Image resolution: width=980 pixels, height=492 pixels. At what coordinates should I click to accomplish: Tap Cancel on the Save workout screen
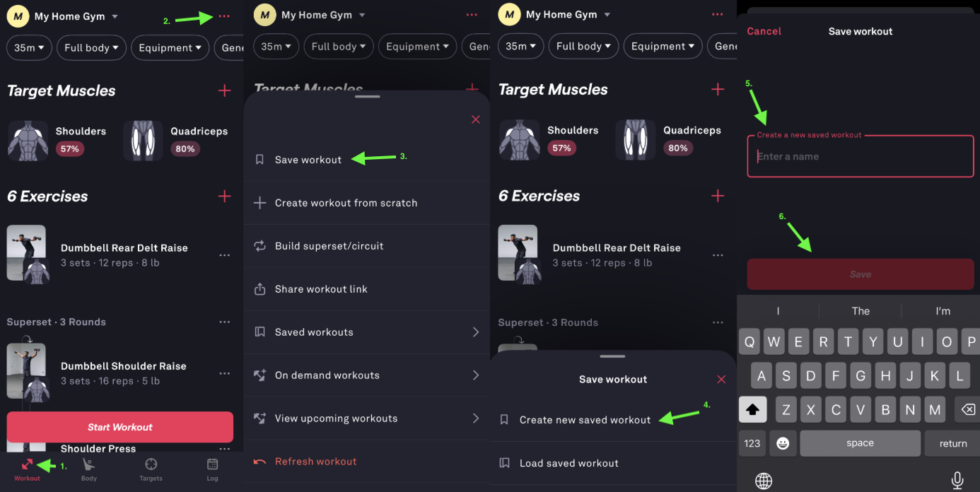tap(764, 31)
